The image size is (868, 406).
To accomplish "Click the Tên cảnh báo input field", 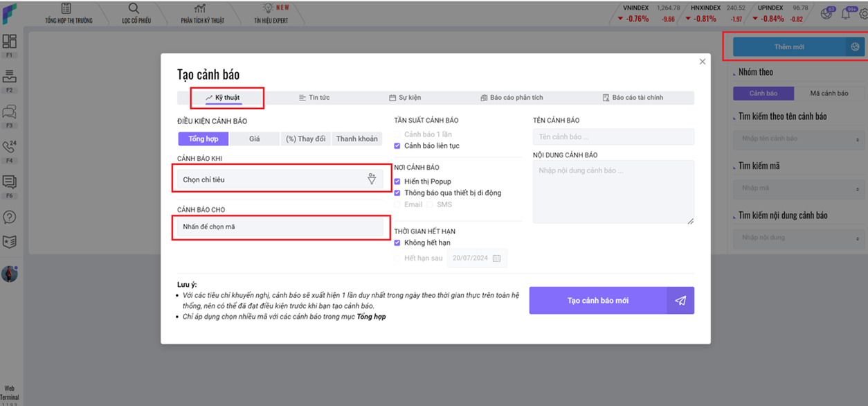I will pyautogui.click(x=613, y=137).
